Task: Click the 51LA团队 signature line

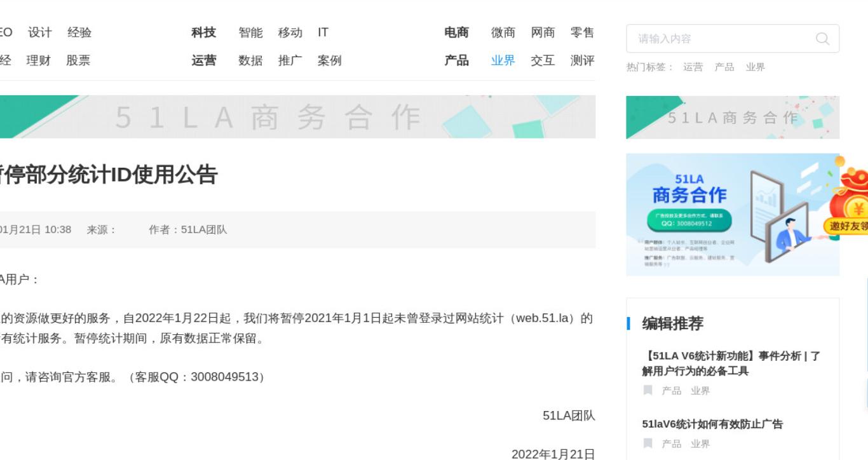Action: [569, 416]
